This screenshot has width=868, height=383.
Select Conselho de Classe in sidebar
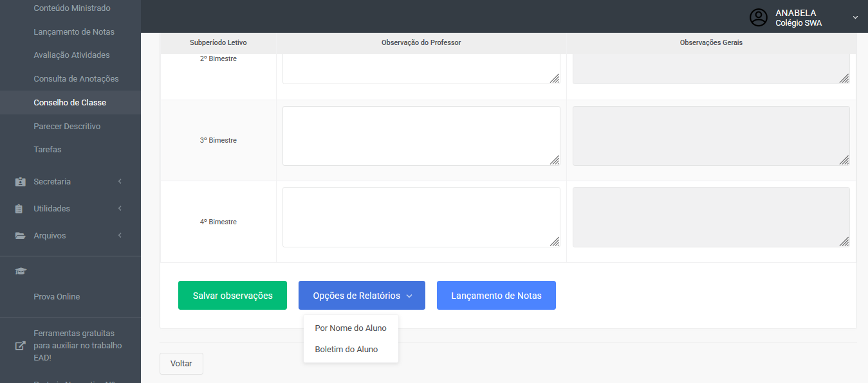(70, 103)
